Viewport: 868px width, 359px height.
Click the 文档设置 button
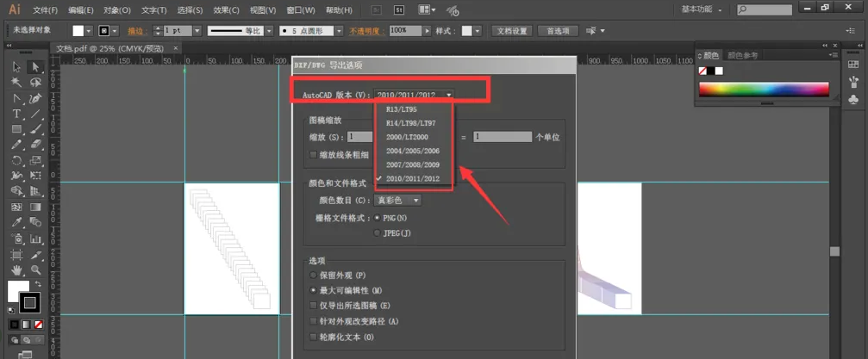511,31
